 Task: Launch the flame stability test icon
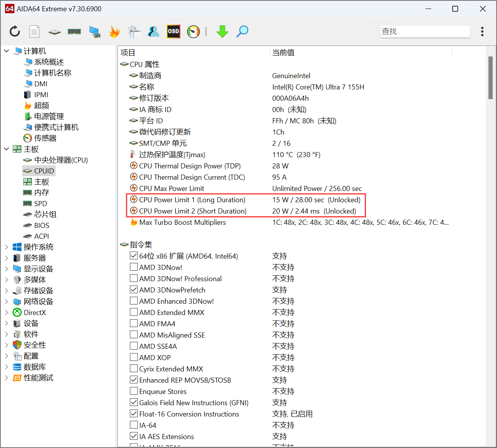(114, 31)
